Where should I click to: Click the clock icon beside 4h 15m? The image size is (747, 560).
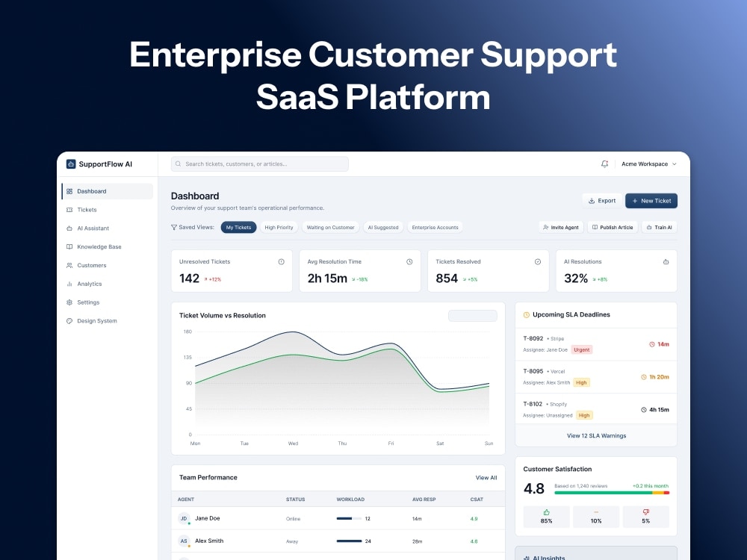tap(644, 409)
